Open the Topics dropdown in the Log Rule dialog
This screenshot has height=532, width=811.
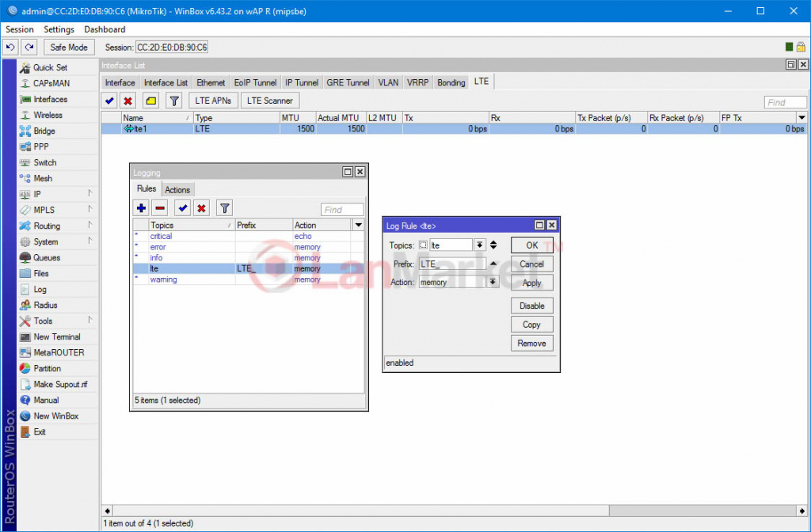pyautogui.click(x=479, y=245)
